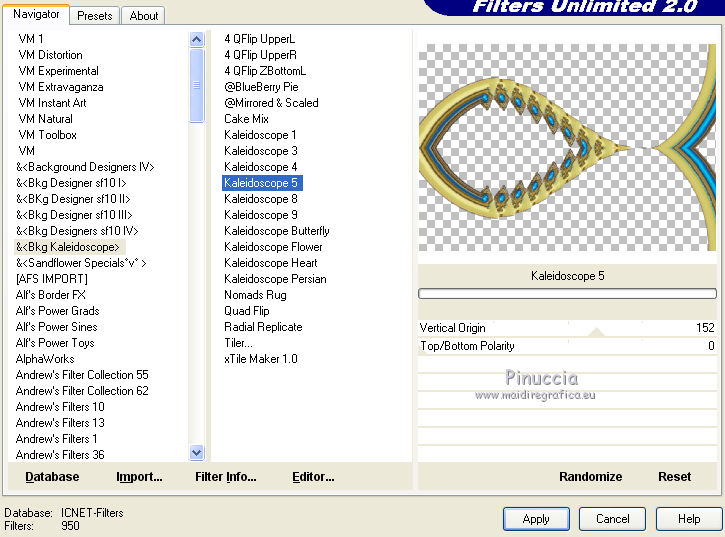Select Andrew's Filter Collection 55

(82, 375)
